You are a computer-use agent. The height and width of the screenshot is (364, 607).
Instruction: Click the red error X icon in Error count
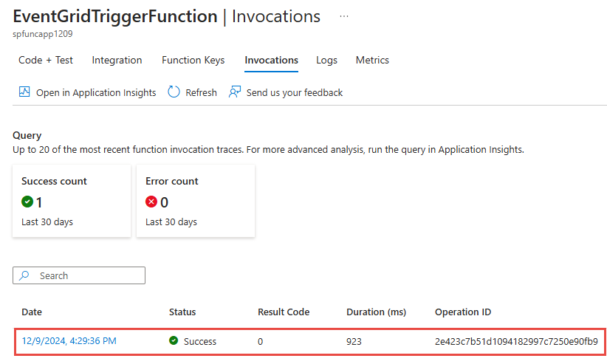(x=152, y=202)
